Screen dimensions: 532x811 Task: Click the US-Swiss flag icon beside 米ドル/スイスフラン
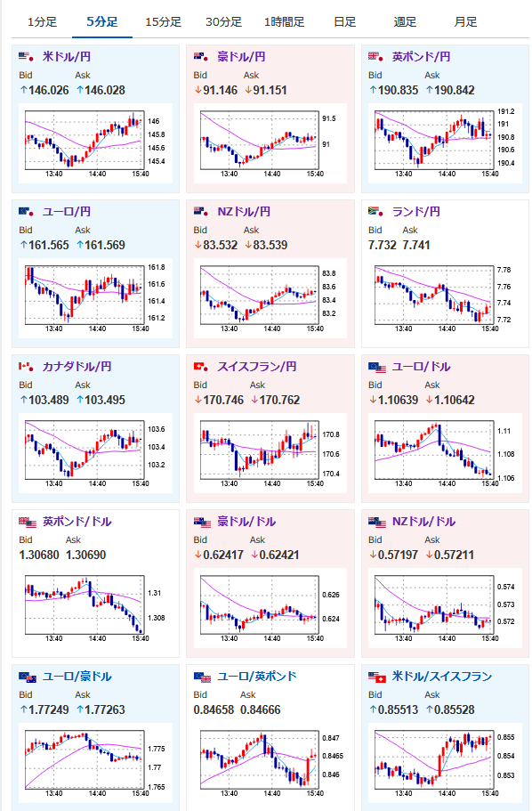click(x=377, y=677)
